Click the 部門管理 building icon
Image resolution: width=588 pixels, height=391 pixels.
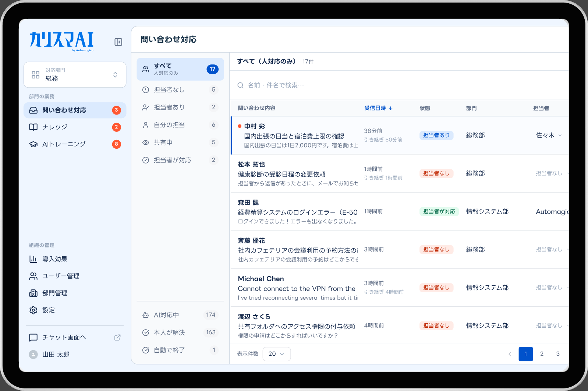33,293
